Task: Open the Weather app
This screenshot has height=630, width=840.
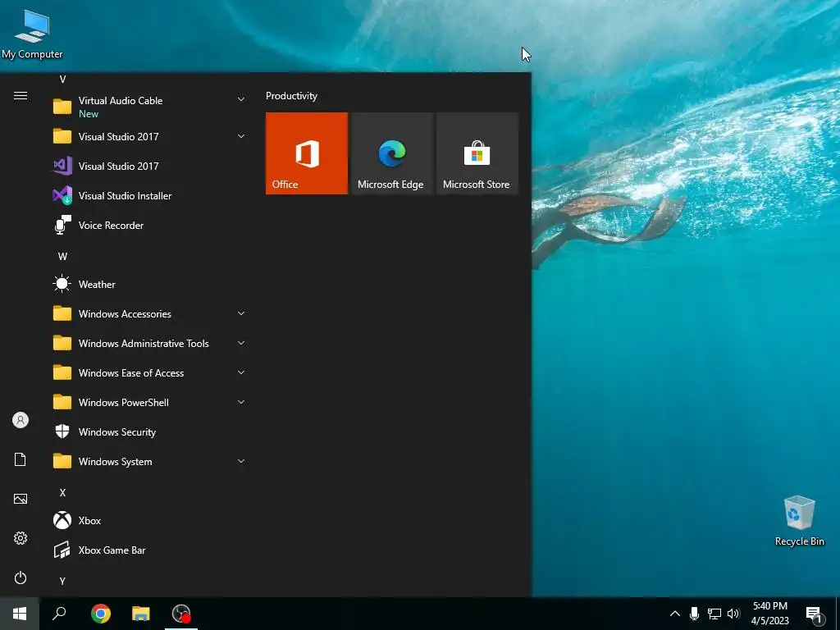Action: (x=149, y=284)
